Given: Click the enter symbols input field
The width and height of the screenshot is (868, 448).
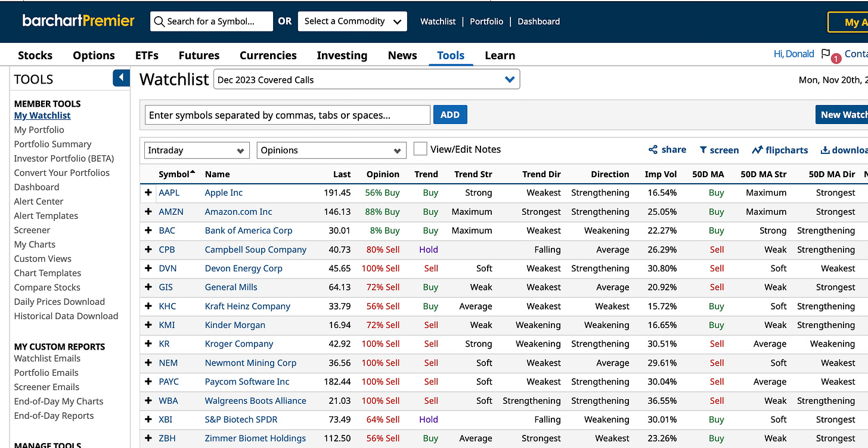Looking at the screenshot, I should click(x=287, y=115).
